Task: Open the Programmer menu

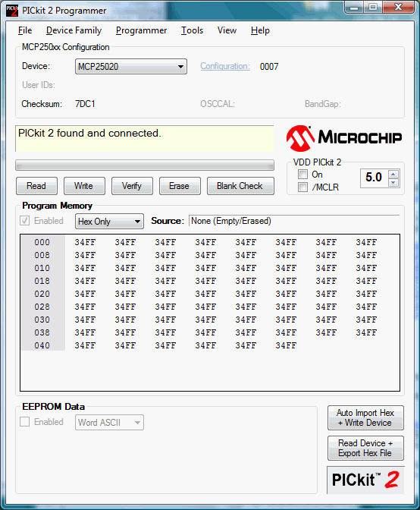Action: tap(141, 30)
